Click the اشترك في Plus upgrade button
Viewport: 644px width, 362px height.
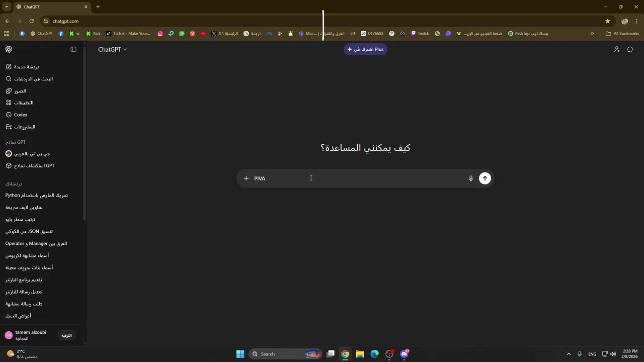coord(366,49)
